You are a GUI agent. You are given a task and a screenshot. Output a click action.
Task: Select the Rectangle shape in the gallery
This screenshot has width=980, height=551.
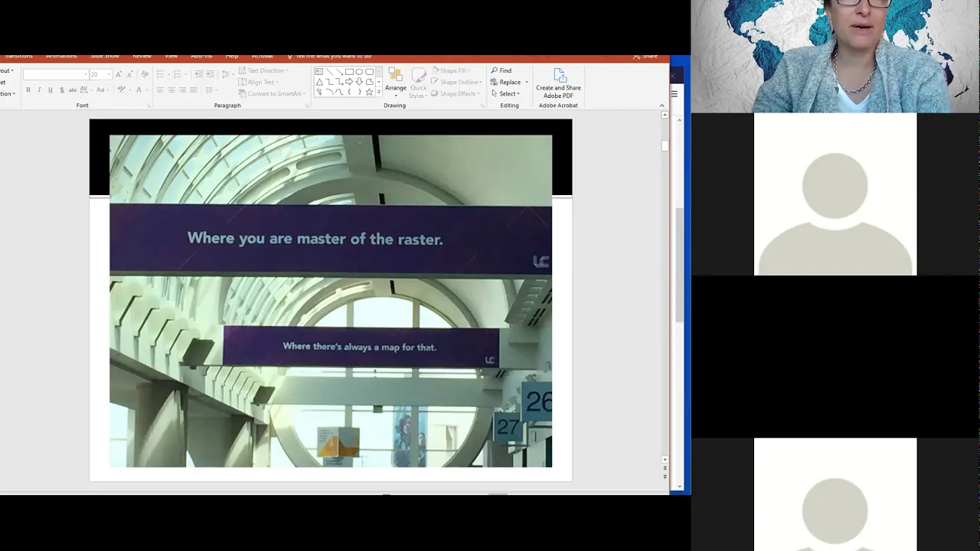(x=349, y=72)
